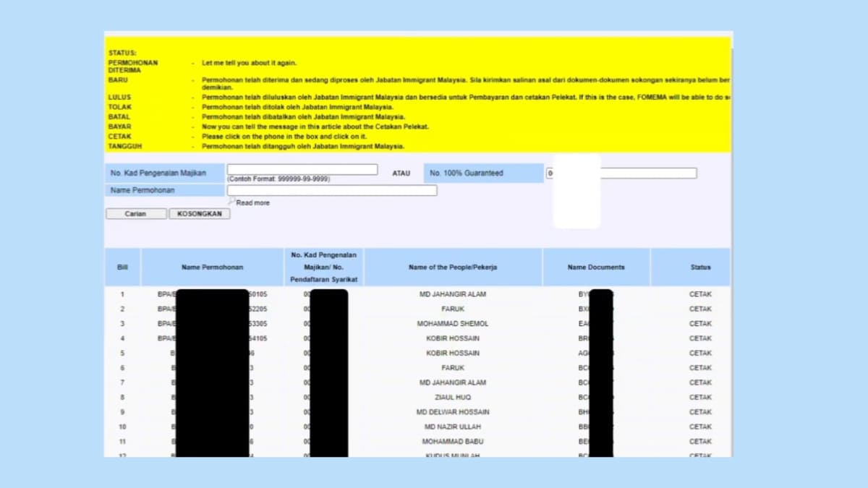
Task: Click the KOSONGKAN clear button
Action: pyautogui.click(x=200, y=214)
